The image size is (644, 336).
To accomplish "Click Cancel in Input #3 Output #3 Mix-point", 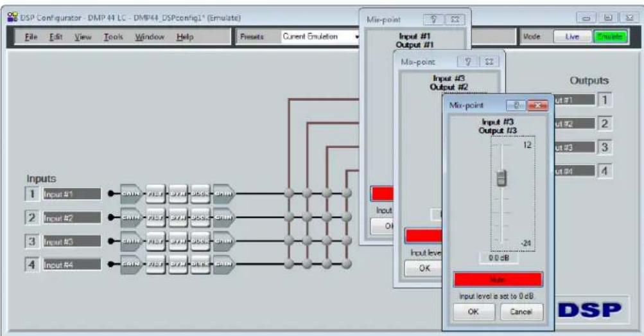I will tap(521, 312).
